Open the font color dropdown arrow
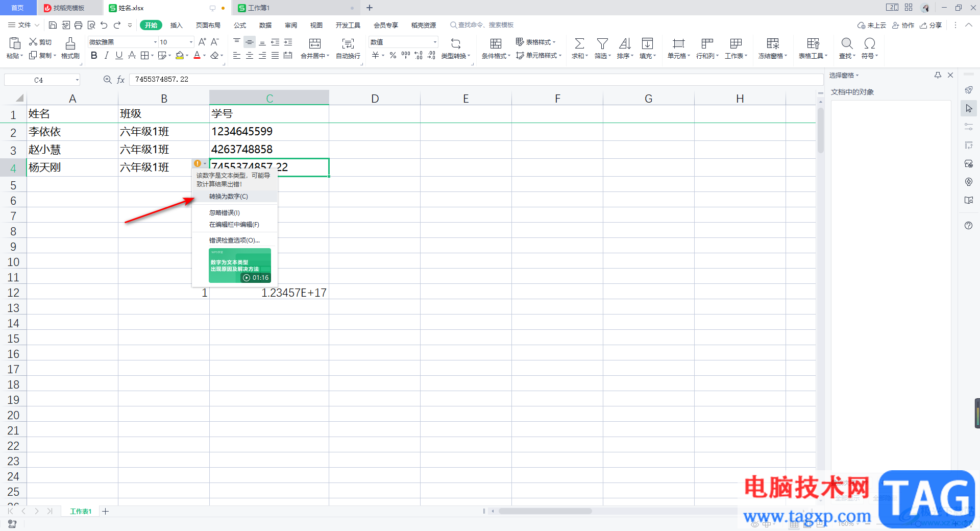The height and width of the screenshot is (531, 980). [205, 56]
